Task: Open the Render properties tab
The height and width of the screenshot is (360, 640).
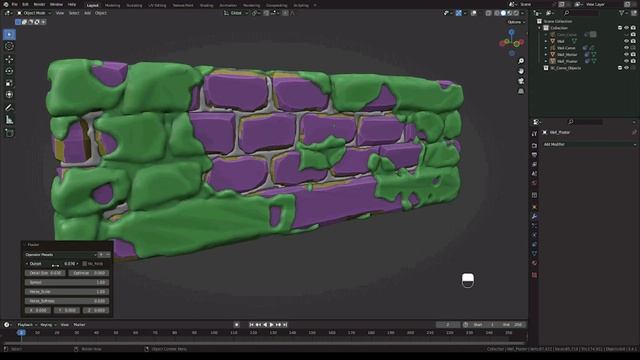Action: tap(534, 145)
